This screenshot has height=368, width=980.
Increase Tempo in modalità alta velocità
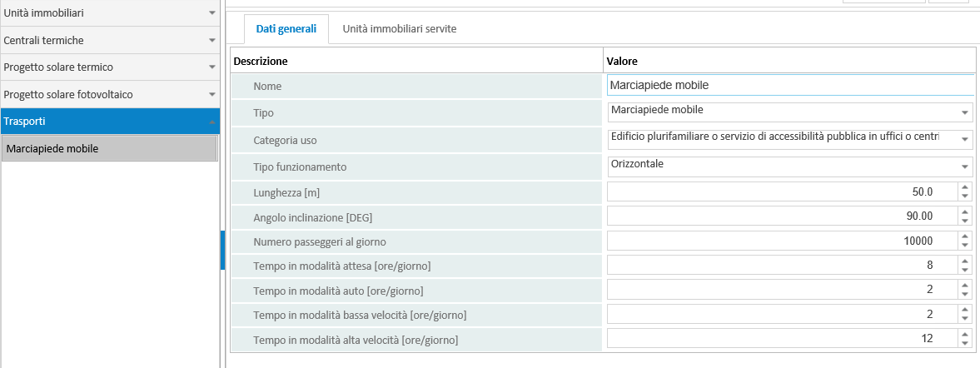pos(965,334)
